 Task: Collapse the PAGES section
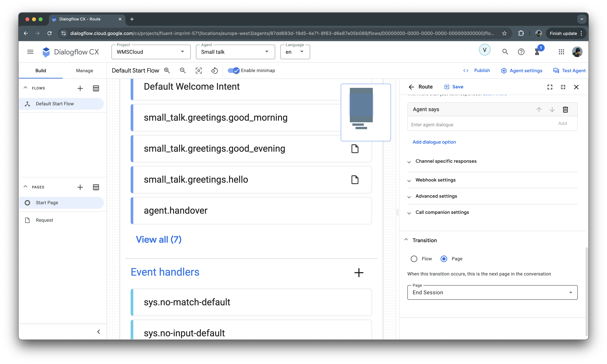26,187
